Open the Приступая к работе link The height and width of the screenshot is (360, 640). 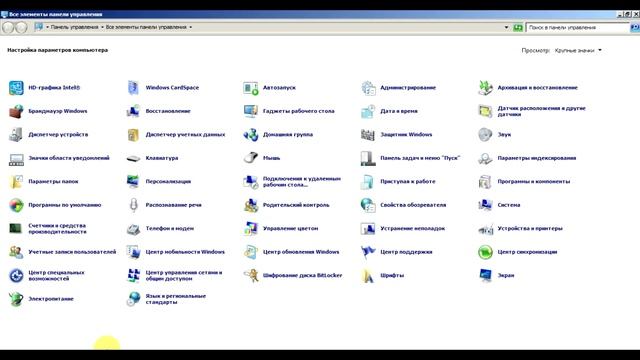point(408,182)
